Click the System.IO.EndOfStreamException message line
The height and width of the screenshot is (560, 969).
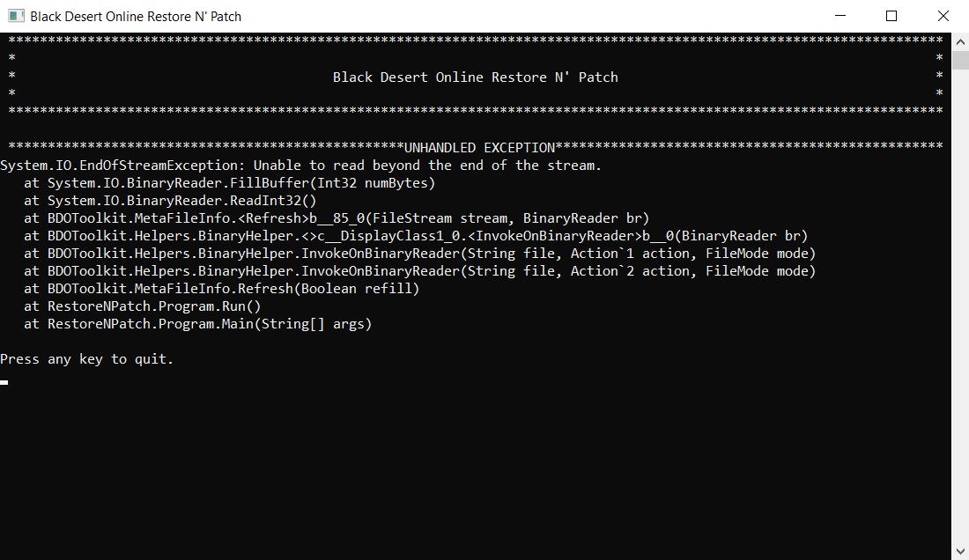point(300,166)
